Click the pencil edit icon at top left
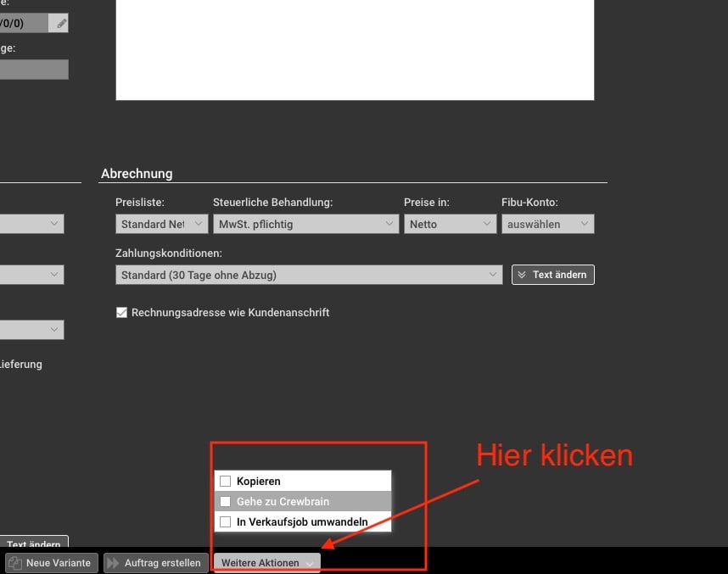Image resolution: width=728 pixels, height=574 pixels. 61,24
